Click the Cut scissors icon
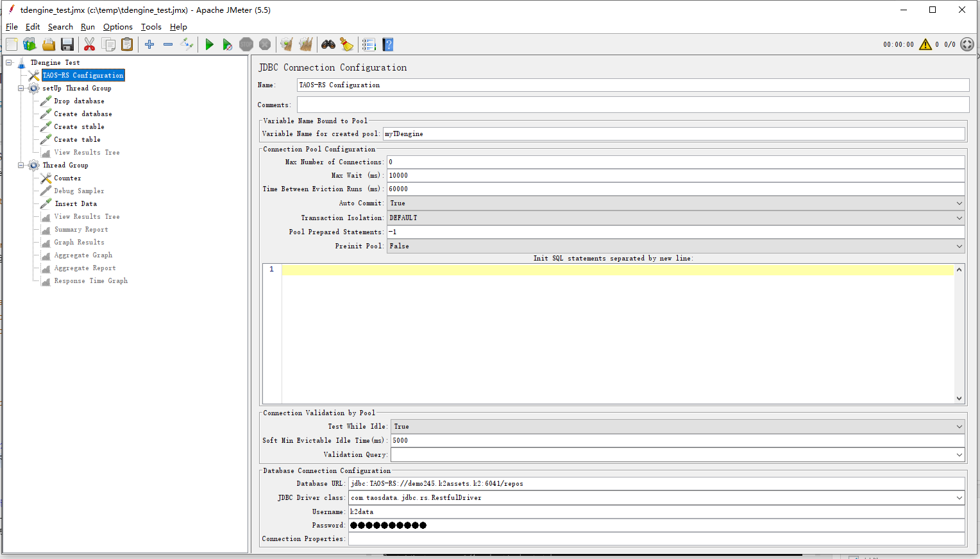Viewport: 980px width, 559px height. click(89, 44)
